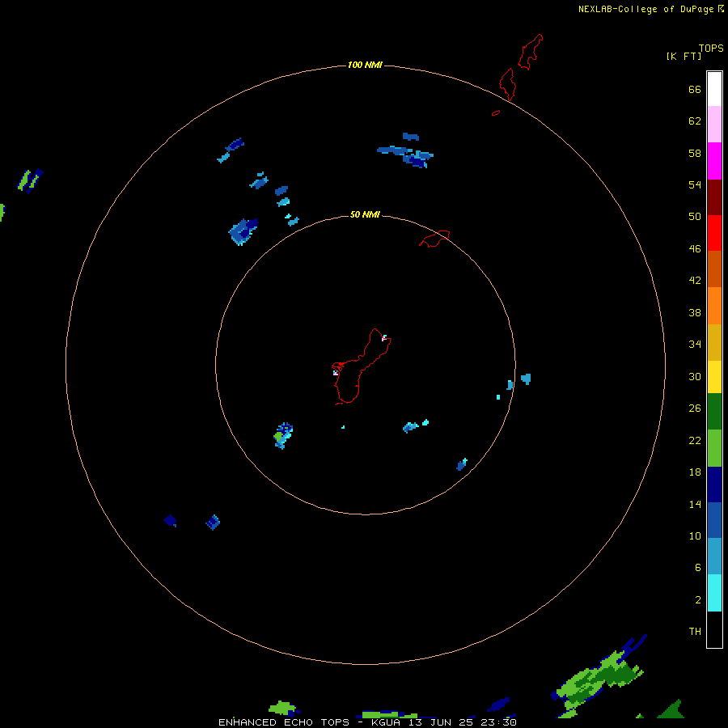
Task: Click the green-cored echo southwest of Guam
Action: point(283,435)
